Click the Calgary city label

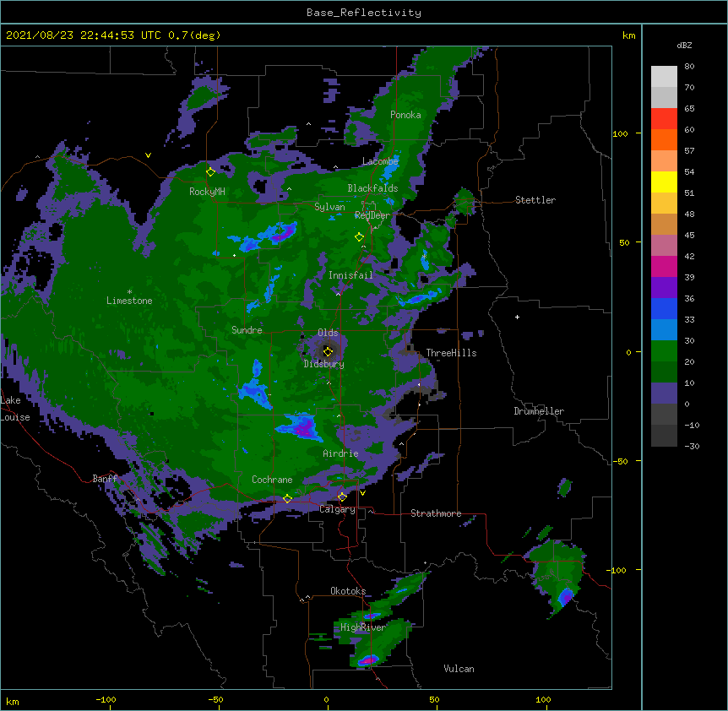click(x=337, y=509)
